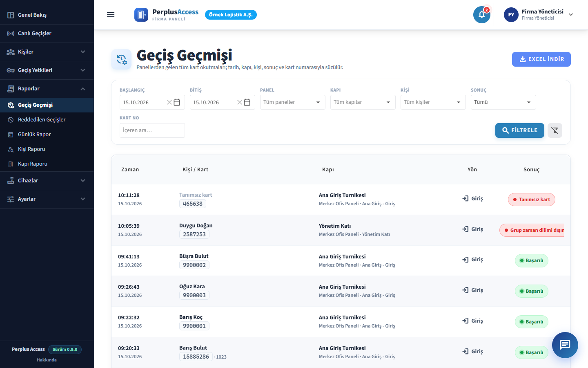This screenshot has width=588, height=368.
Task: Open the Kişi filter dropdown
Action: (433, 102)
